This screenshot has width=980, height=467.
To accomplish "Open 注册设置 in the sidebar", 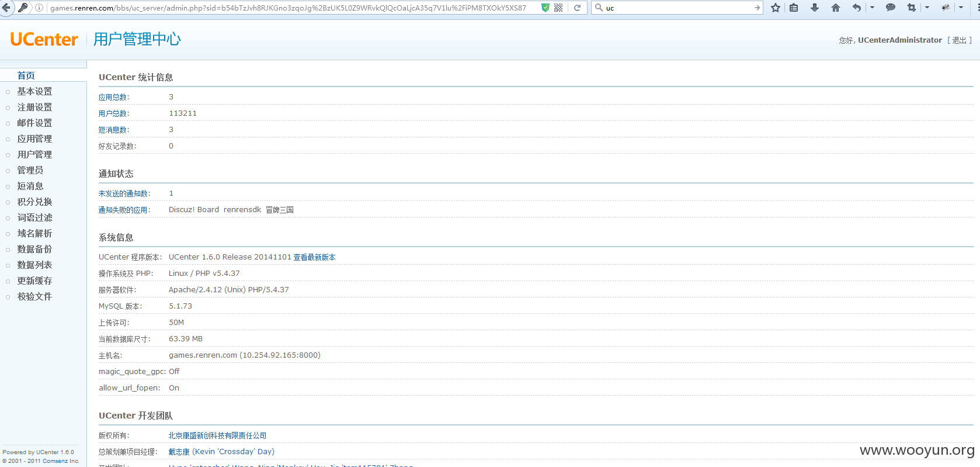I will click(x=34, y=107).
